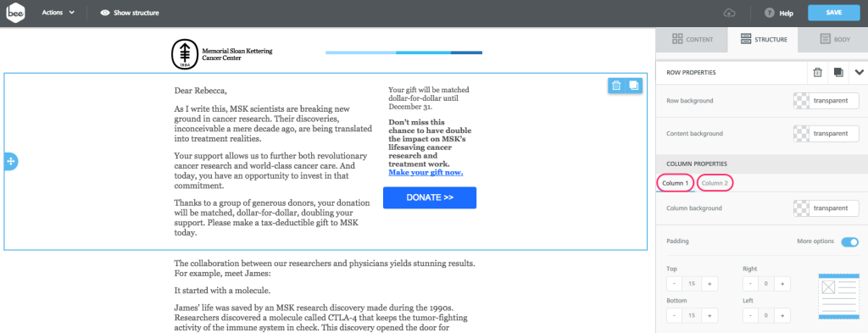Click the cloud upload icon
This screenshot has width=868, height=333.
730,13
